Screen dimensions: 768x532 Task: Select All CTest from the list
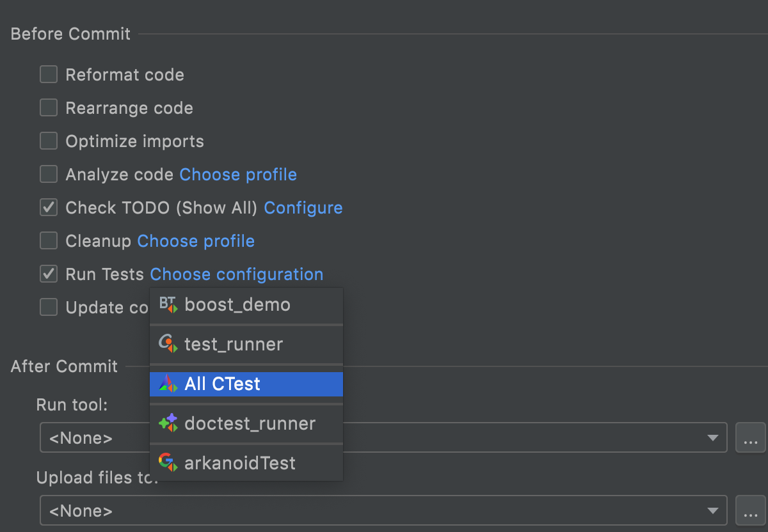point(222,384)
